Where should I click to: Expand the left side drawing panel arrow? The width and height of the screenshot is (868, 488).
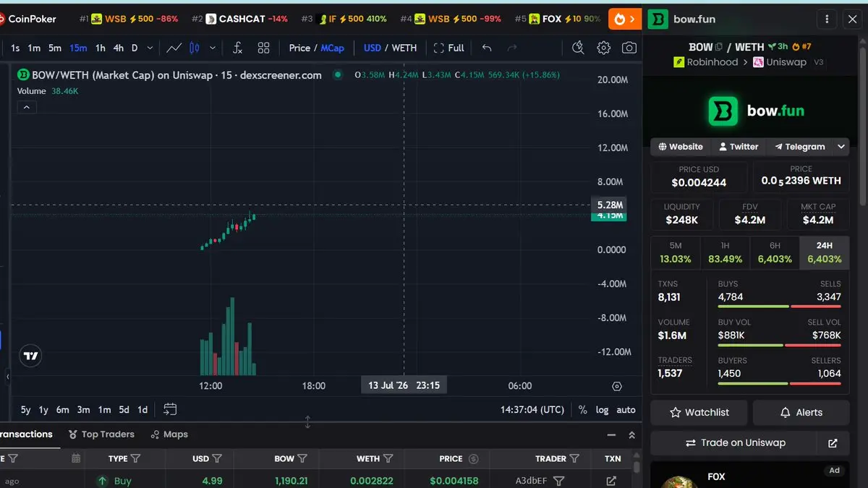7,376
